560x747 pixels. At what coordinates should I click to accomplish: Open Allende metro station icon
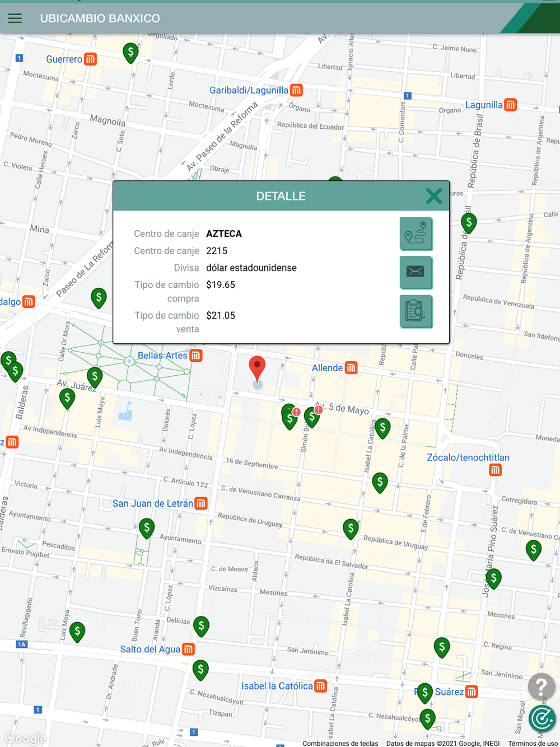(351, 368)
